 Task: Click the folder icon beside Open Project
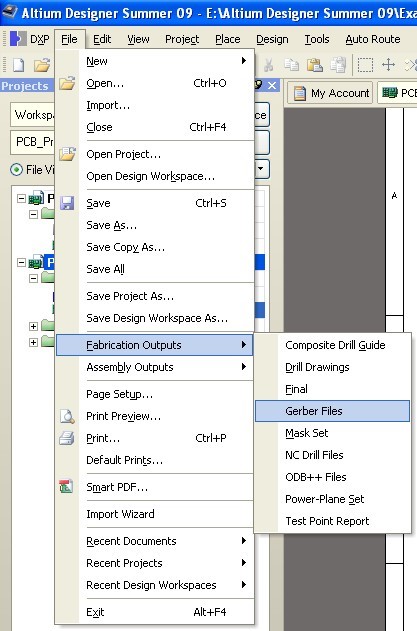pos(67,154)
